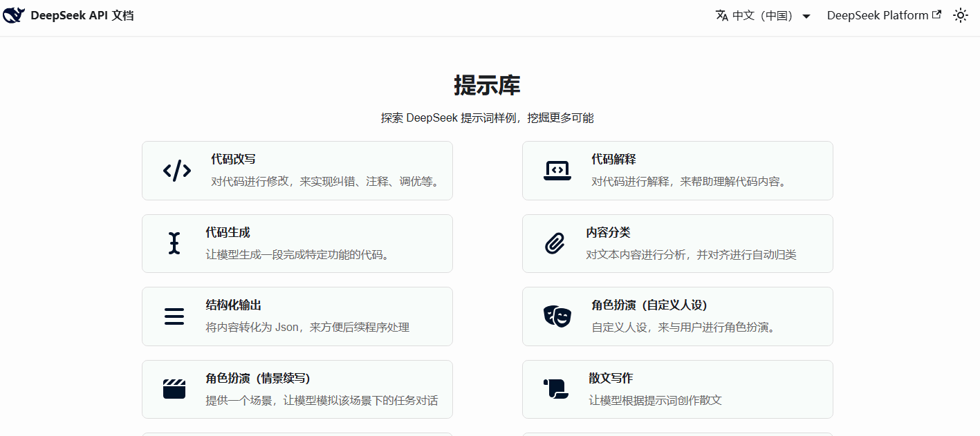Click description 对代码进行修改，来实现纠错、注释、调优等。
This screenshot has width=980, height=436.
(326, 182)
